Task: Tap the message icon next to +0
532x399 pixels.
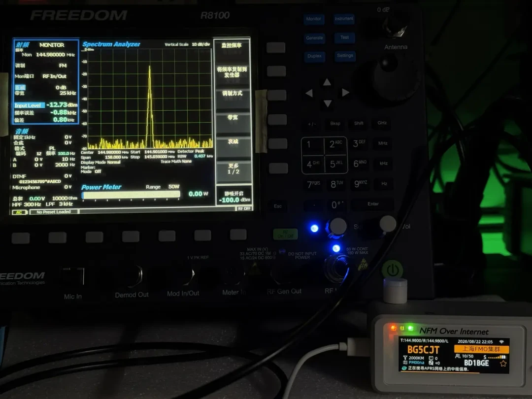Action: (431, 363)
